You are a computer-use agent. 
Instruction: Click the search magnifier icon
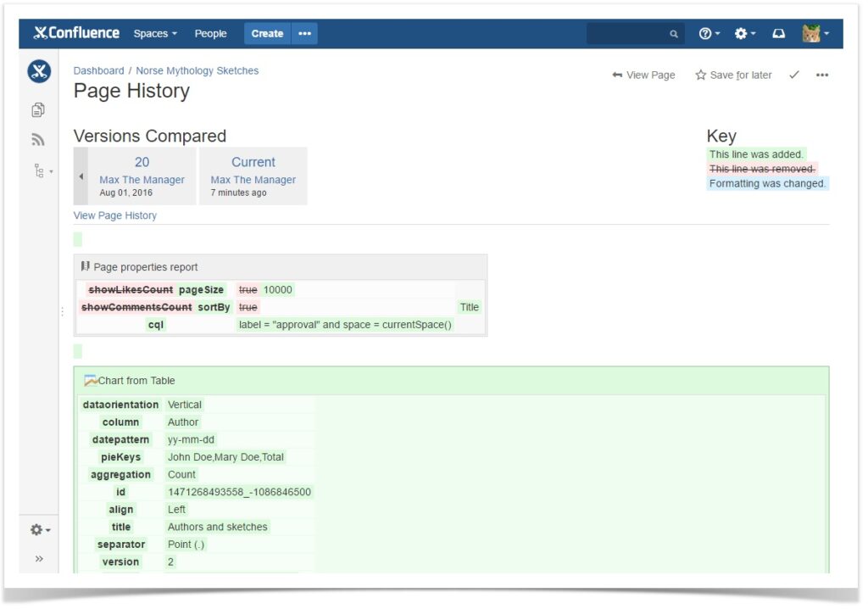point(674,33)
